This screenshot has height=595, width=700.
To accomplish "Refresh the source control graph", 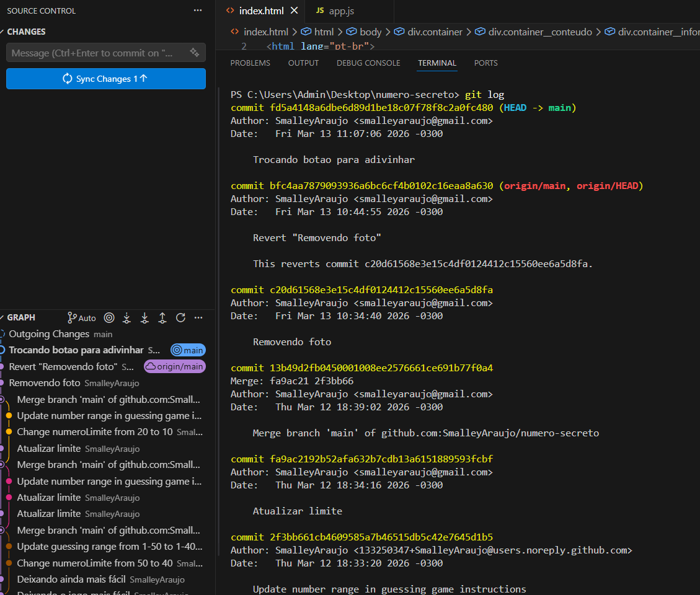I will [x=180, y=318].
